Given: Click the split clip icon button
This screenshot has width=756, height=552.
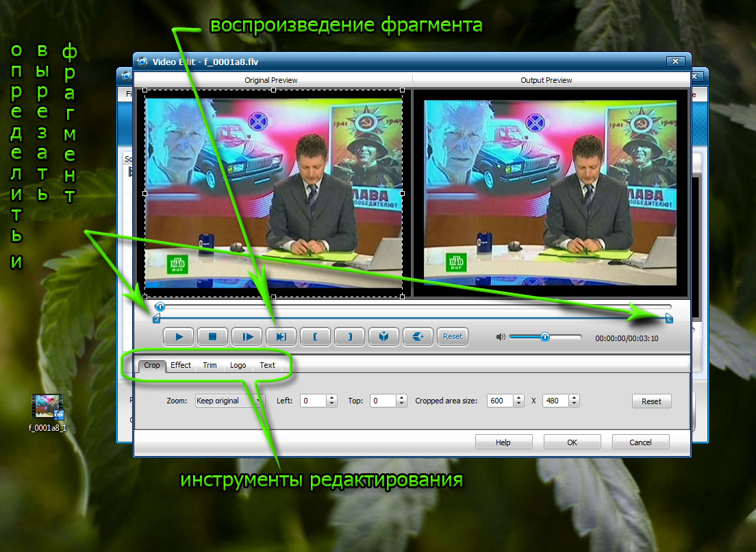Looking at the screenshot, I should [384, 336].
